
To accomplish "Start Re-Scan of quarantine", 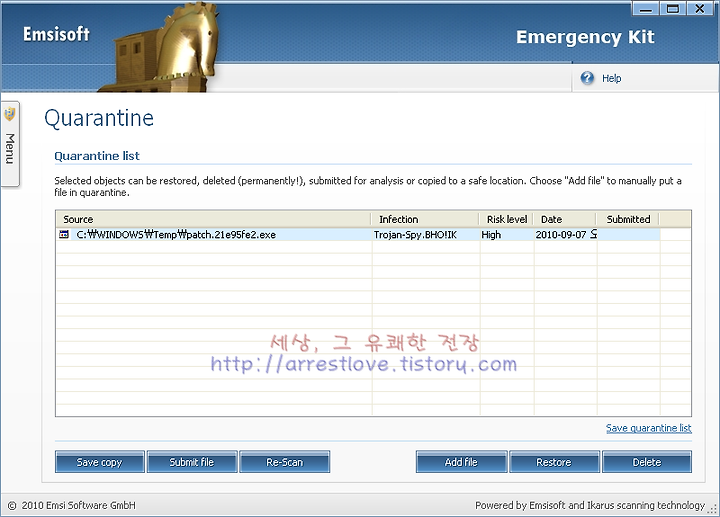I will [285, 462].
